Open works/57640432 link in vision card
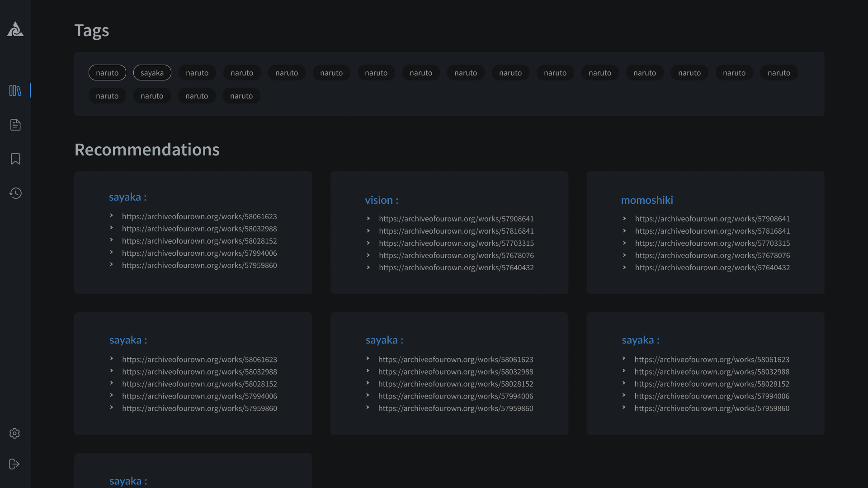This screenshot has width=868, height=488. pyautogui.click(x=456, y=267)
